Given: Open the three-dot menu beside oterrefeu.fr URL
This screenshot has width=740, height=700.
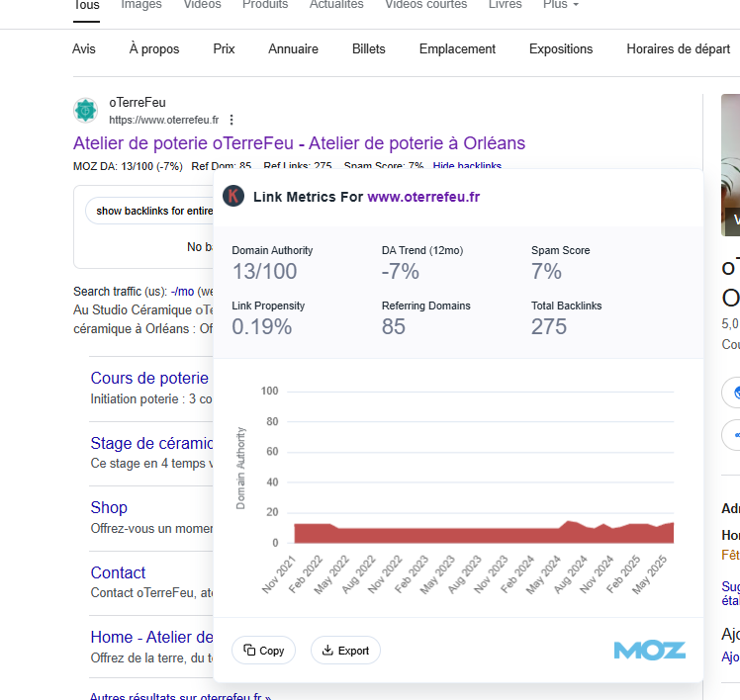Looking at the screenshot, I should pos(231,120).
